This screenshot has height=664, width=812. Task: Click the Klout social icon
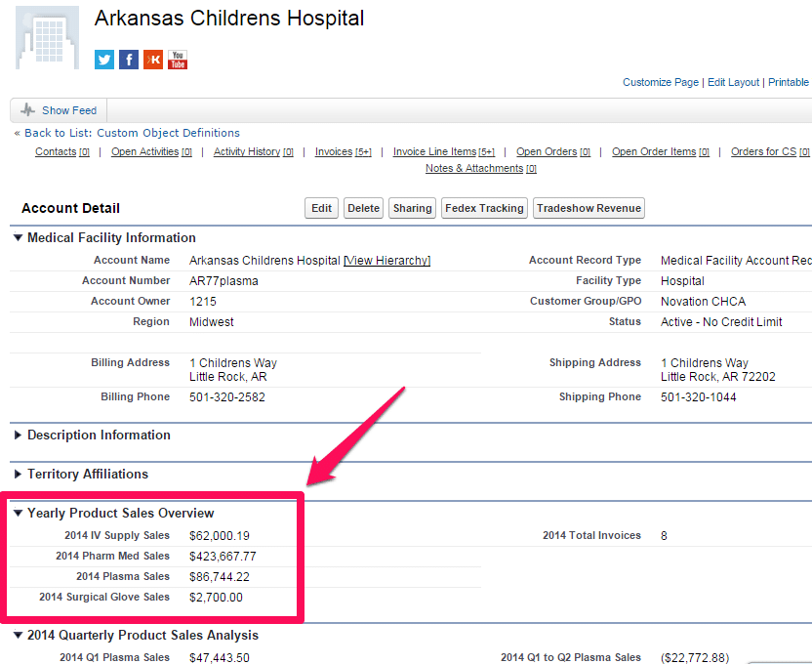click(x=153, y=60)
